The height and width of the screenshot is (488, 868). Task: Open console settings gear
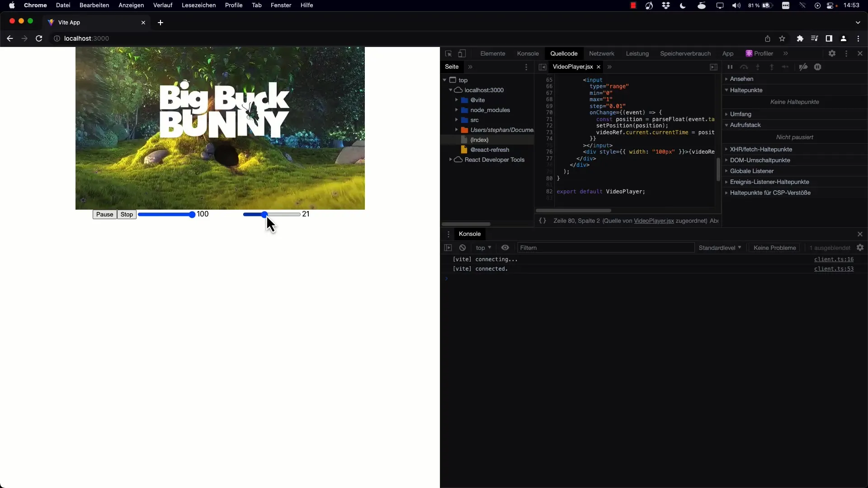[x=860, y=248]
